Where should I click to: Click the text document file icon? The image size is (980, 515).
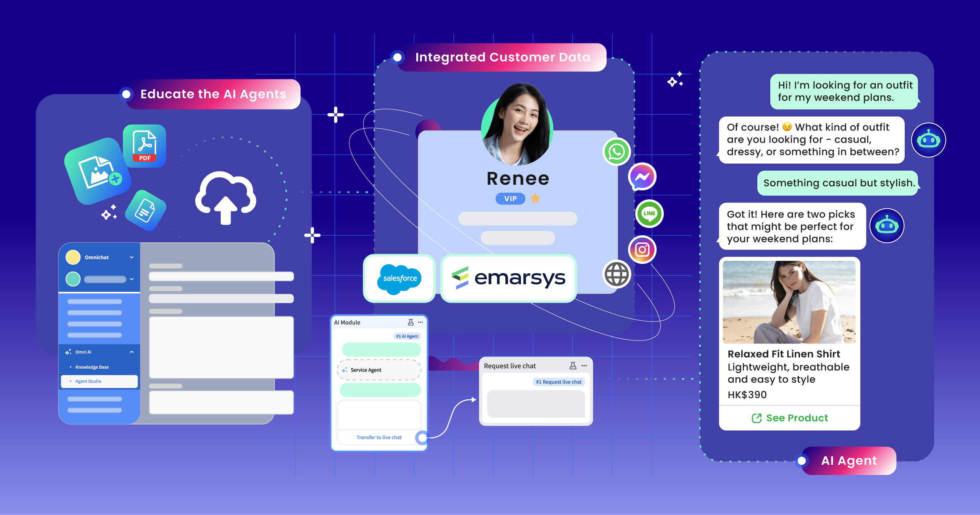tap(145, 211)
